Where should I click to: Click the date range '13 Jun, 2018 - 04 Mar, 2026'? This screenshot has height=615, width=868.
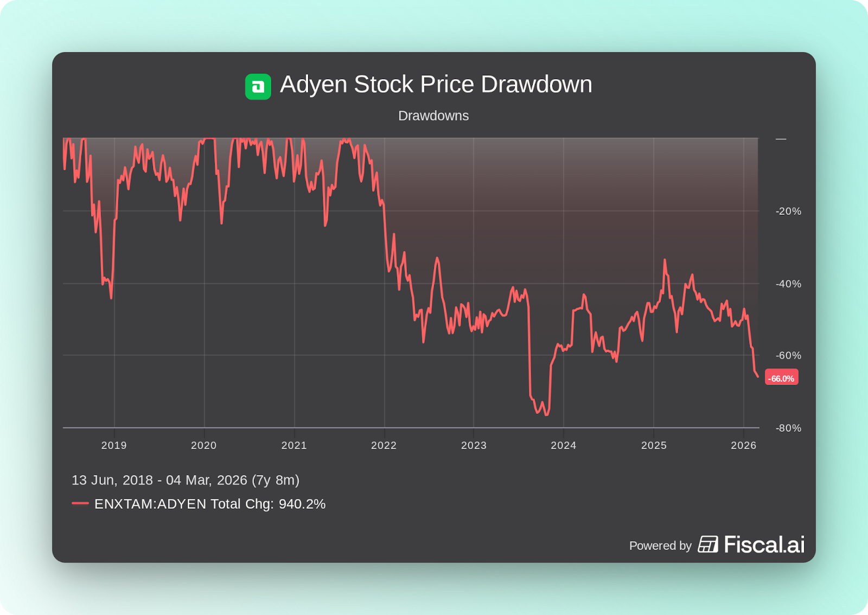point(159,480)
